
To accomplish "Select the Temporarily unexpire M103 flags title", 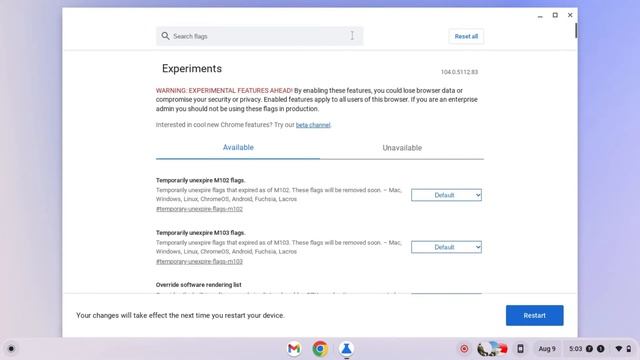I will 200,233.
